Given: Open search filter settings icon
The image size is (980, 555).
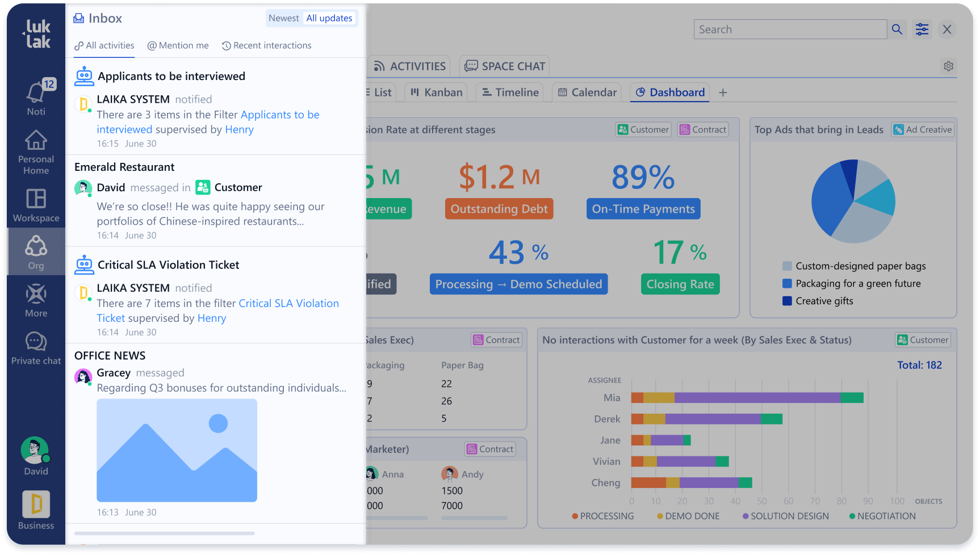Looking at the screenshot, I should click(922, 30).
